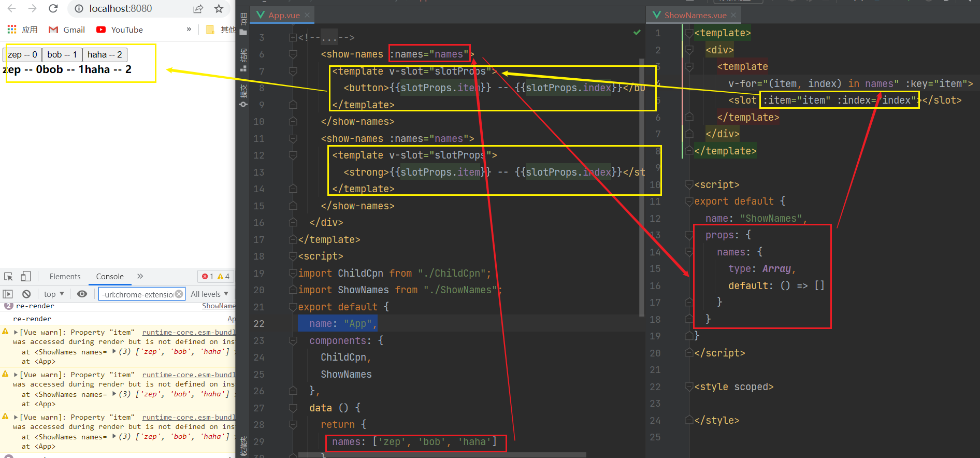Close the ShowNames.vue tab
The image size is (980, 458).
pyautogui.click(x=733, y=15)
